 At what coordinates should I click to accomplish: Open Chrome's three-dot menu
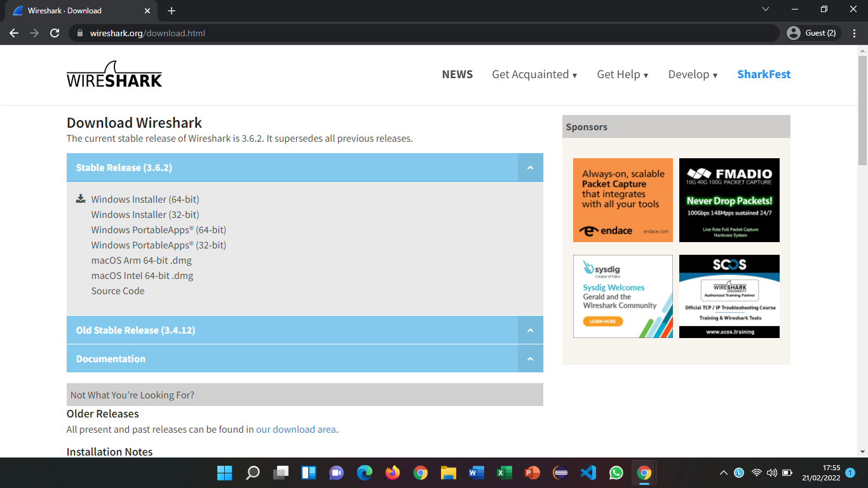click(854, 33)
